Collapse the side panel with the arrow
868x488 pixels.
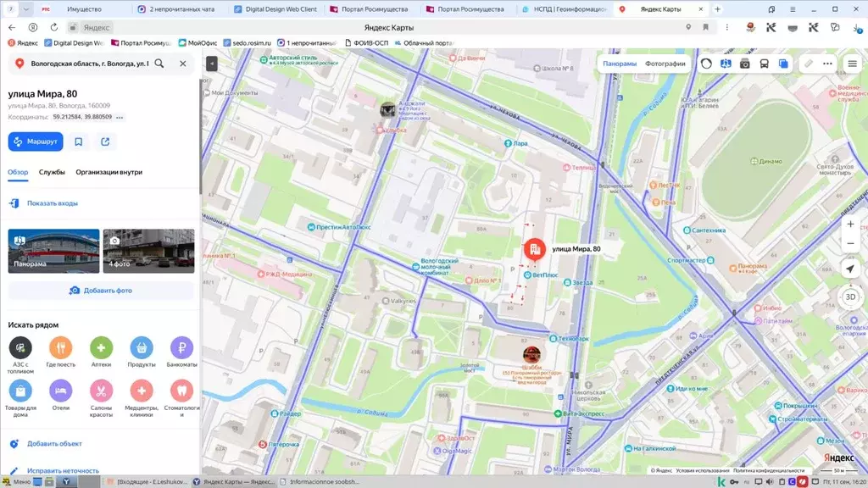212,64
